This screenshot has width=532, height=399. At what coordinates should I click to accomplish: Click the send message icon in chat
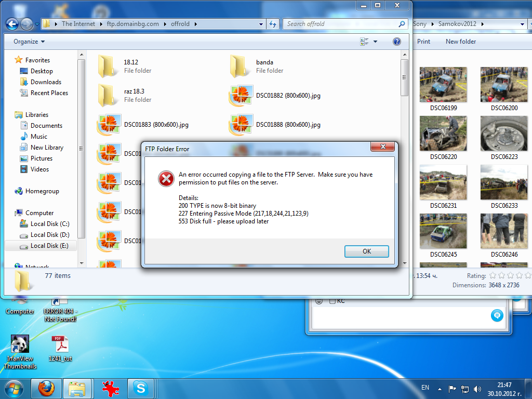[x=497, y=315]
